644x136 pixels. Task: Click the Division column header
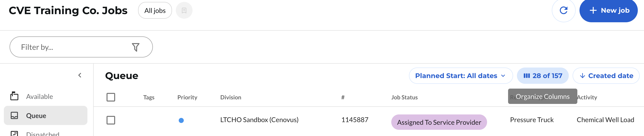tap(231, 97)
